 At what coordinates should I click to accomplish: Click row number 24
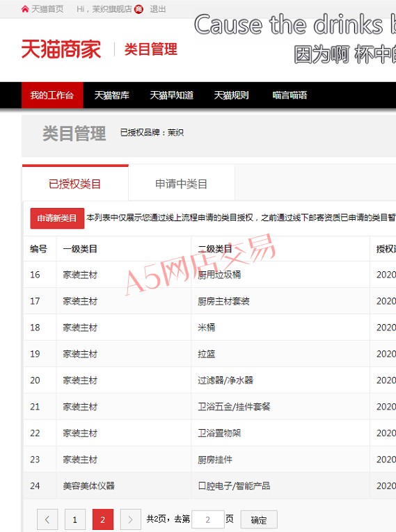point(35,486)
